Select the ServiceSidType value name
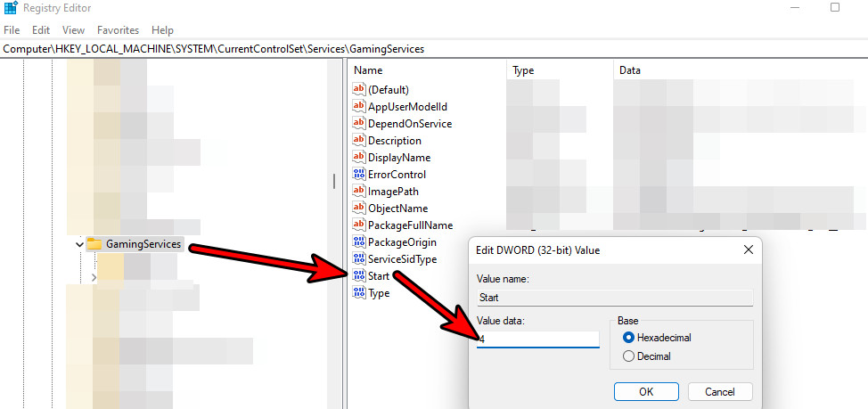The image size is (868, 409). pyautogui.click(x=403, y=259)
